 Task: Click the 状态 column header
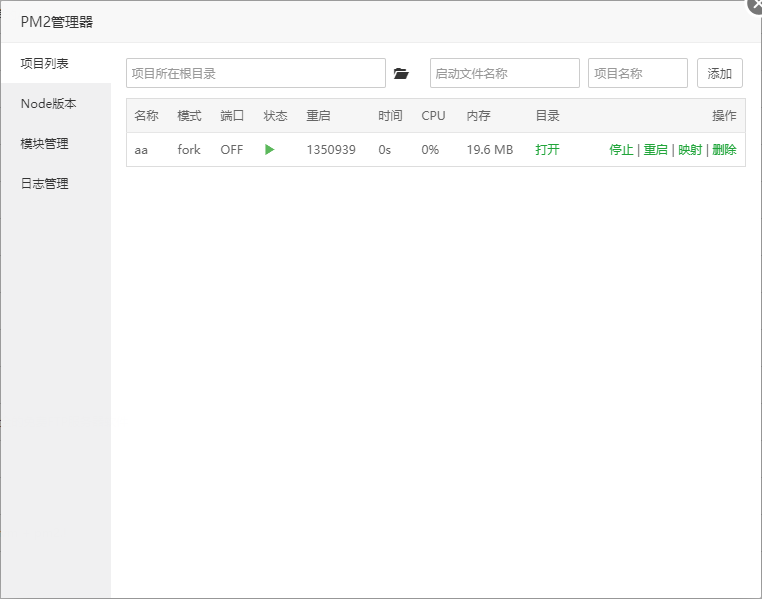point(275,116)
